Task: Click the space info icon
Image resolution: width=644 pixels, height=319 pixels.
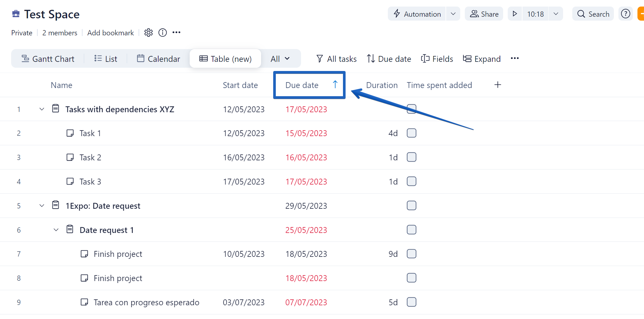Action: [162, 33]
